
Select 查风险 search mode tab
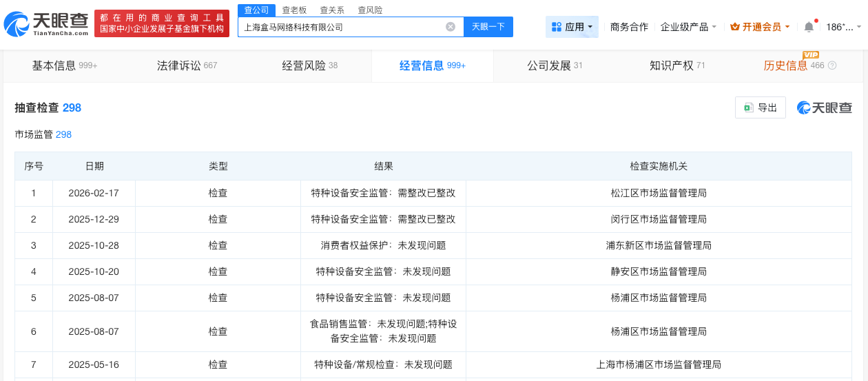(x=370, y=10)
